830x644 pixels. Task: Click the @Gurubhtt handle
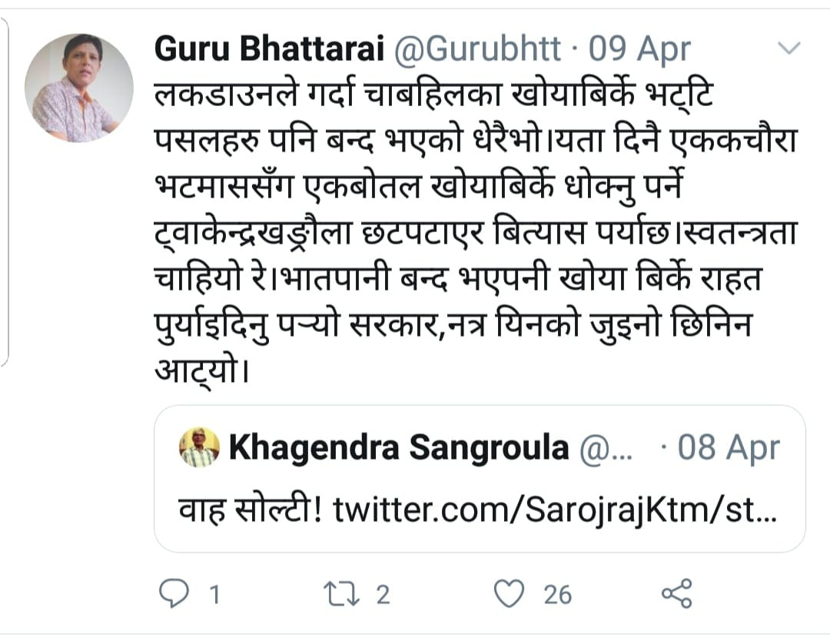(479, 50)
